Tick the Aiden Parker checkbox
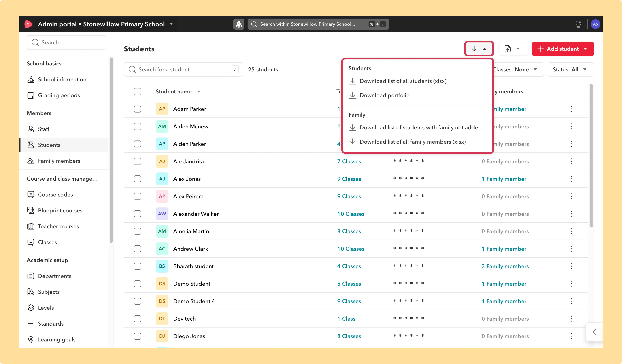Screen dimensions: 622x364 (137, 144)
